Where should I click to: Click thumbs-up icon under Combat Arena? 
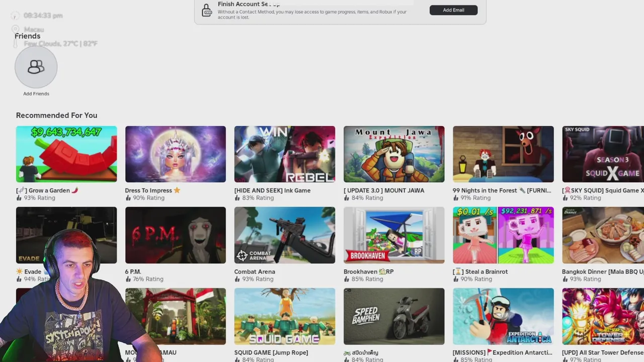click(237, 279)
